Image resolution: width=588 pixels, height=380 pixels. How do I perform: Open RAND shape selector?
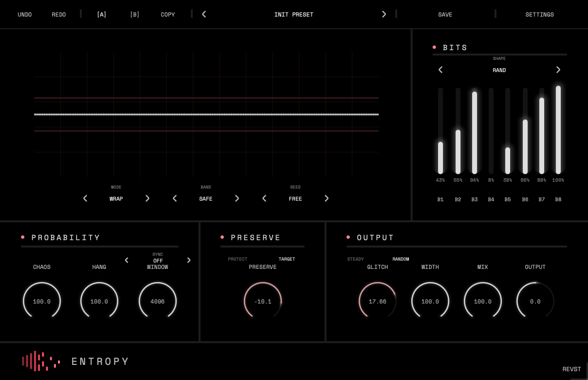tap(499, 70)
